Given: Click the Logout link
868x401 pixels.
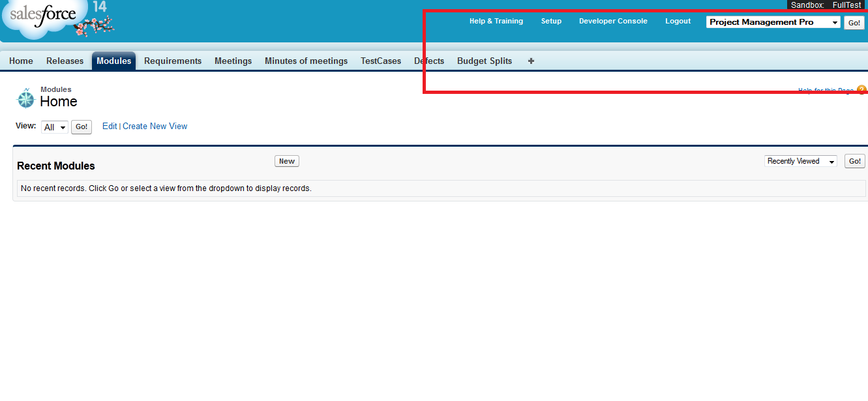Looking at the screenshot, I should [x=678, y=22].
